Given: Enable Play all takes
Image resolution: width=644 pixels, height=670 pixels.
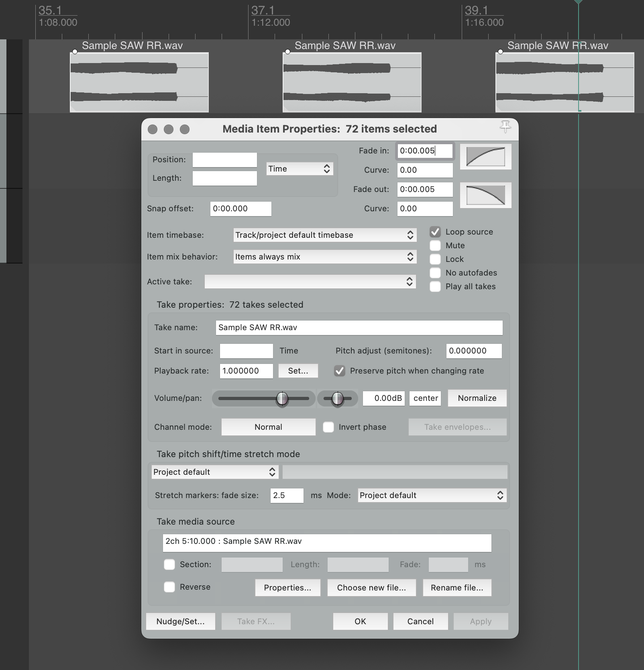Looking at the screenshot, I should (435, 286).
